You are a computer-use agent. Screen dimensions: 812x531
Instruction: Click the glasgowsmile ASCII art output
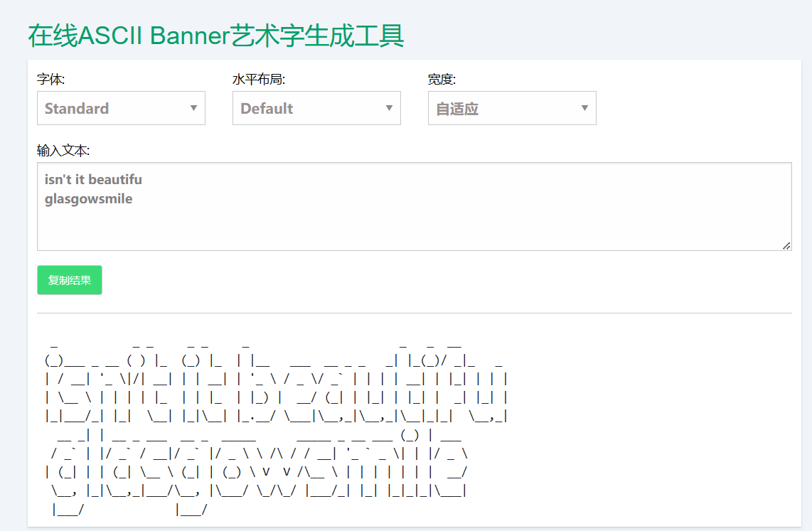pyautogui.click(x=257, y=473)
